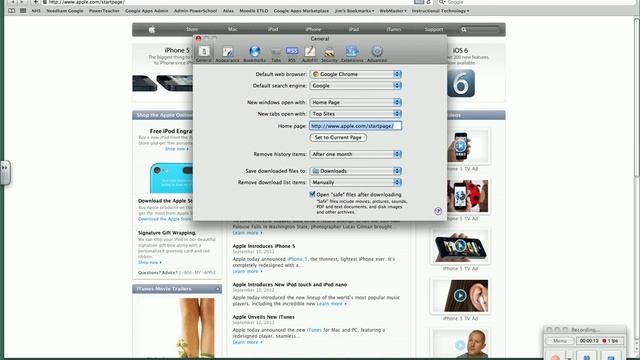Open the Moodle ETLO bookmark
Screen dimensions: 640x360
click(x=253, y=11)
